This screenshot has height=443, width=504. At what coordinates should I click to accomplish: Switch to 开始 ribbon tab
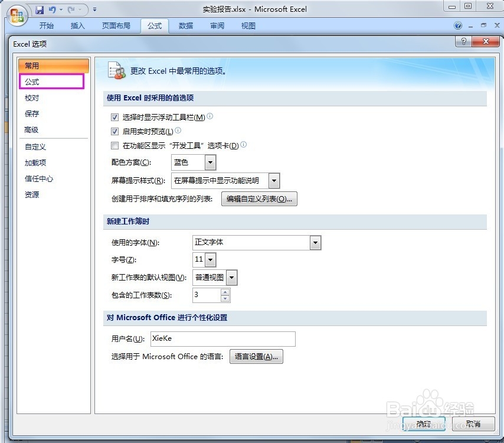[47, 26]
